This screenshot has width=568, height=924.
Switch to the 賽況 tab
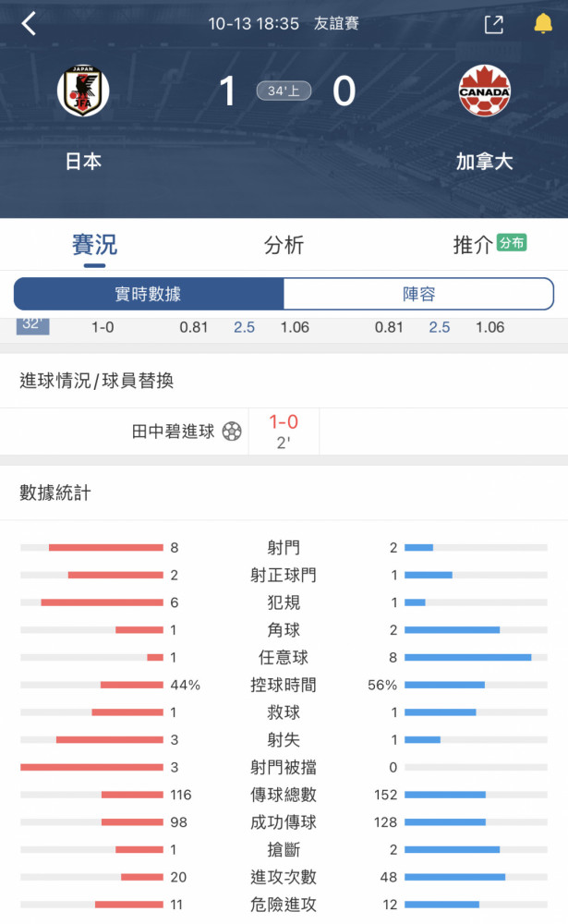click(x=94, y=244)
